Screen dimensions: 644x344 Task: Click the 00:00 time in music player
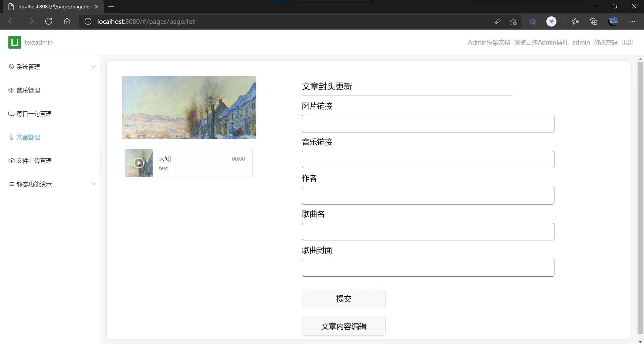238,159
